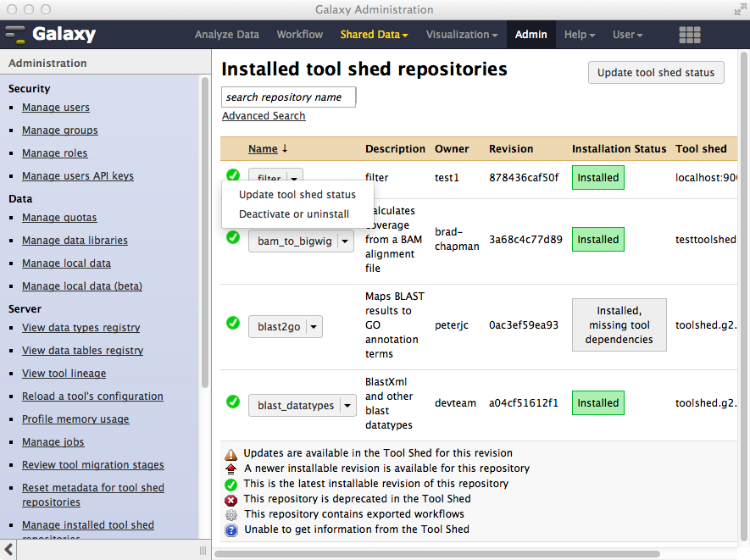
Task: Open Manage roles link
Action: (x=55, y=153)
